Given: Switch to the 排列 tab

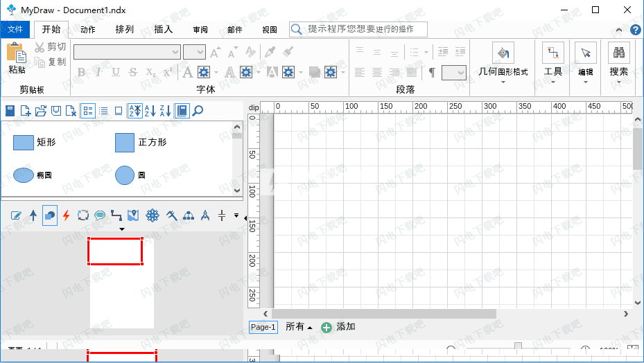Looking at the screenshot, I should 125,30.
